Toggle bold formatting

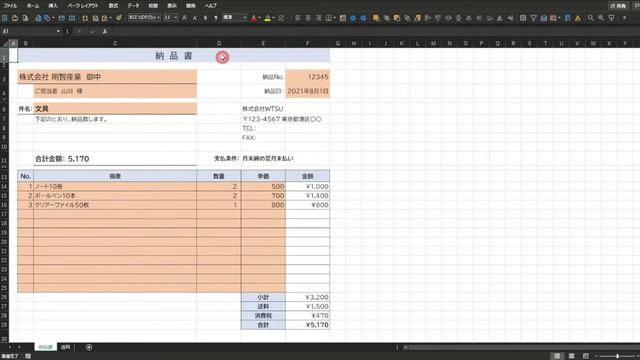[x=205, y=18]
